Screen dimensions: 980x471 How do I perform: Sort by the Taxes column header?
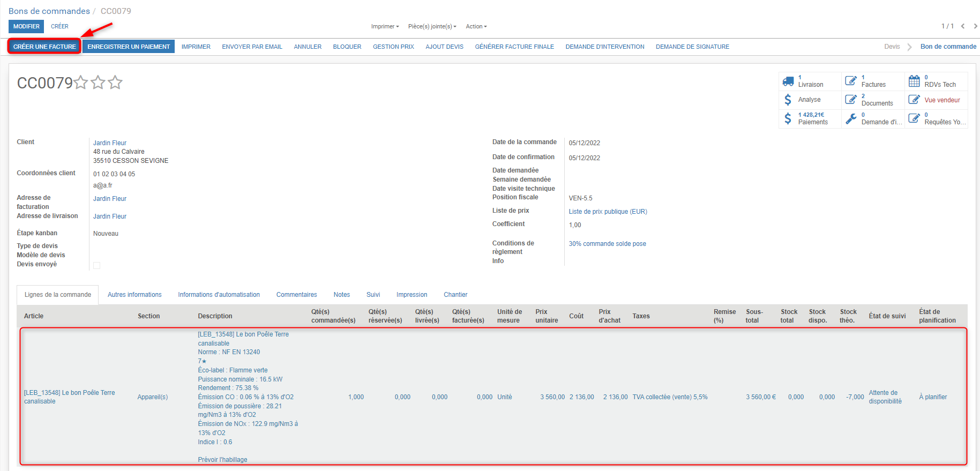coord(641,316)
